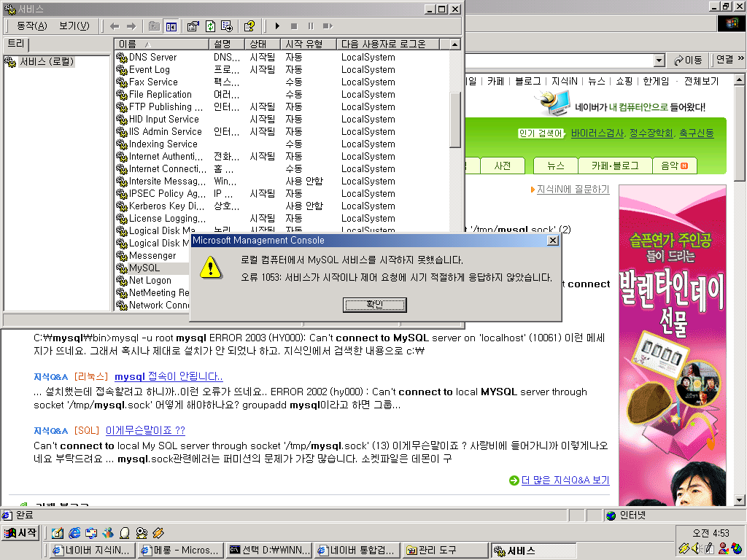Click the Help toolbar icon
747x560 pixels.
click(x=249, y=26)
